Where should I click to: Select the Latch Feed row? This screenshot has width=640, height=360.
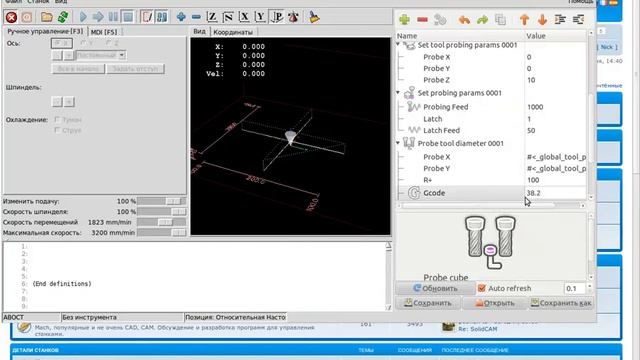coord(491,131)
